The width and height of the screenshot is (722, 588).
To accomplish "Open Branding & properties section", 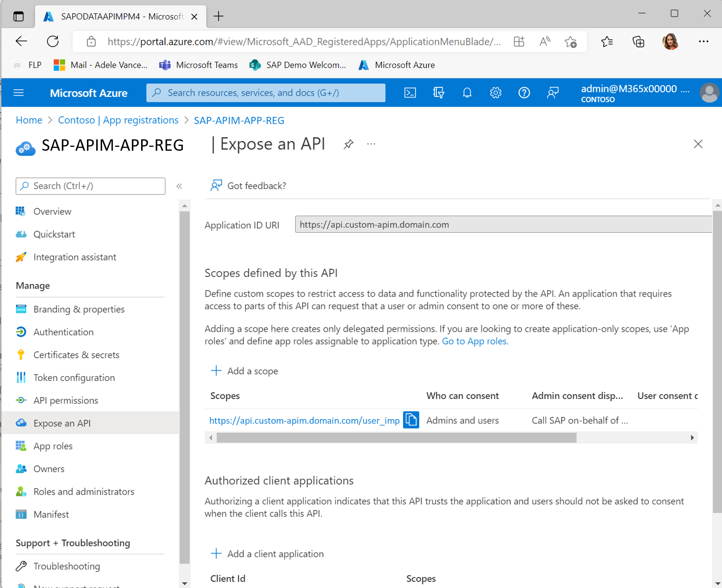I will (x=78, y=309).
